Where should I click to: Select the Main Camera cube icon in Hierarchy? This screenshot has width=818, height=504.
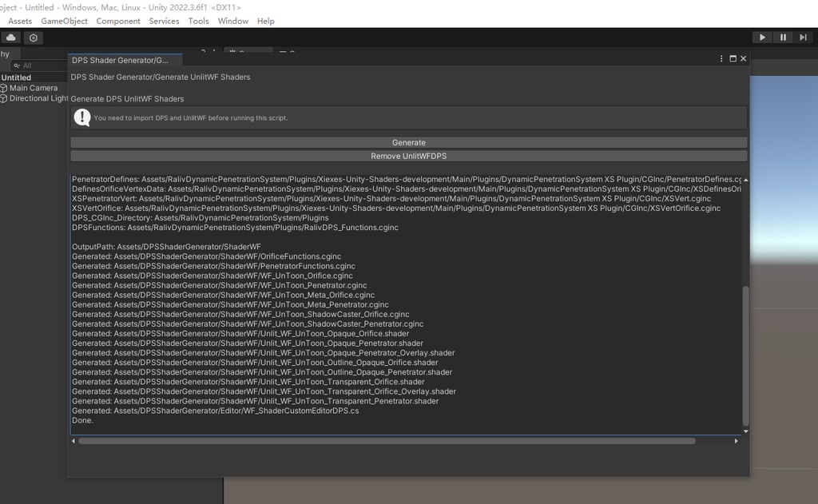coord(4,88)
